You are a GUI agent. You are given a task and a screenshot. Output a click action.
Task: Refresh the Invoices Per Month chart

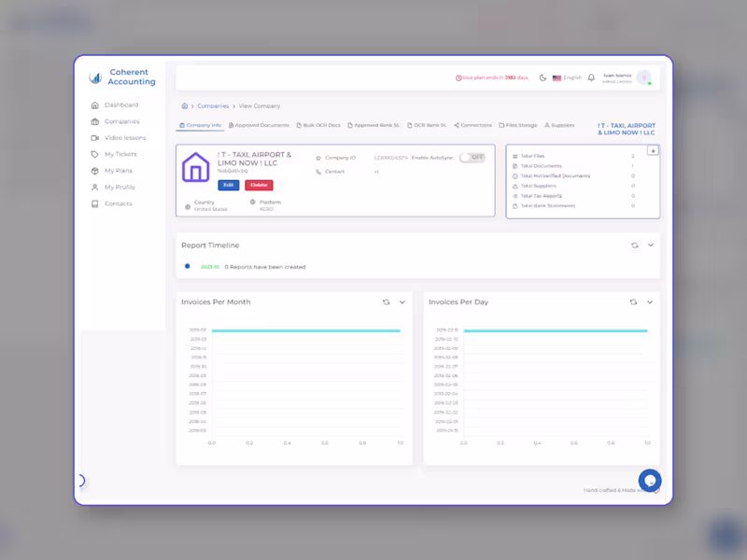click(x=387, y=301)
